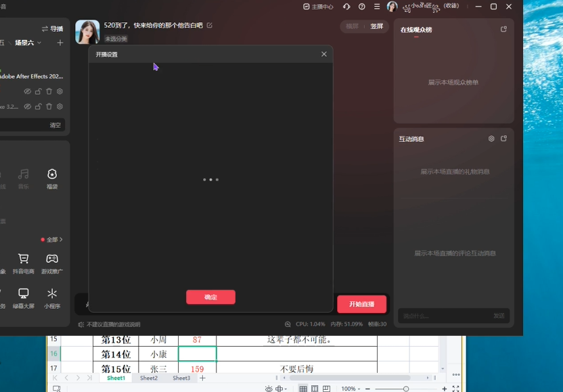Pop out the 在线观众榜 audience panel

tap(503, 29)
